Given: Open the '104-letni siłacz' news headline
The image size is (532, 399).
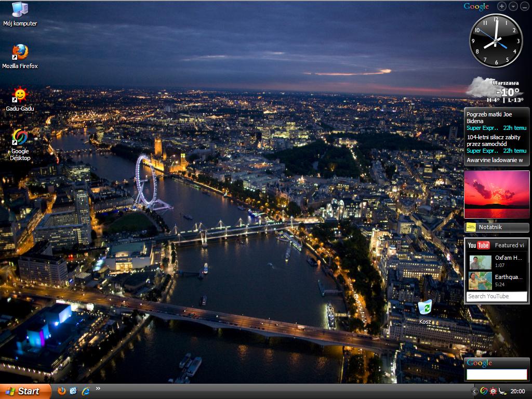Looking at the screenshot, I should pyautogui.click(x=493, y=140).
